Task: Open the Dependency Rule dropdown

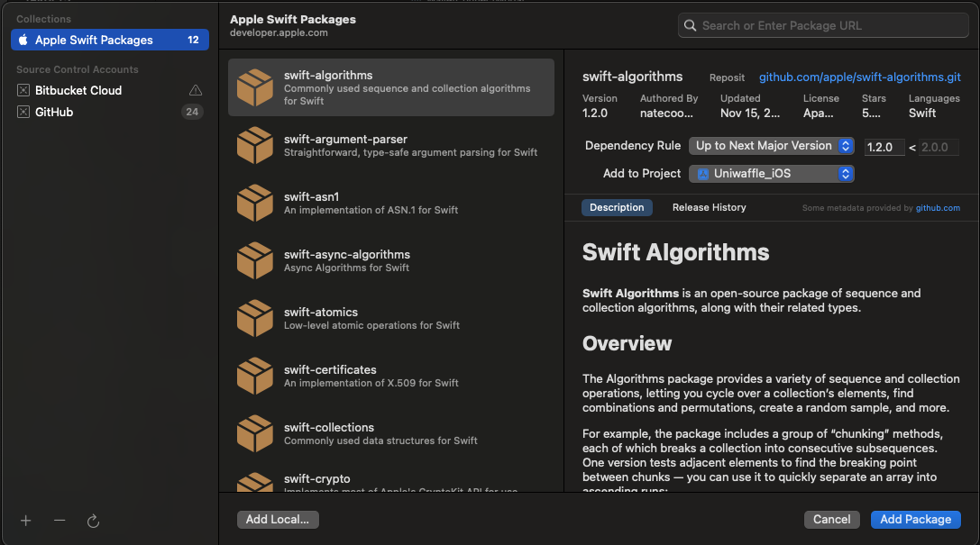Action: pyautogui.click(x=771, y=145)
